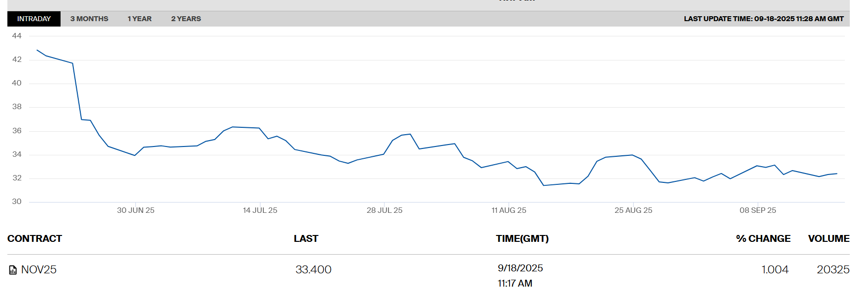Select the 3 MONTHS tab

(x=89, y=19)
